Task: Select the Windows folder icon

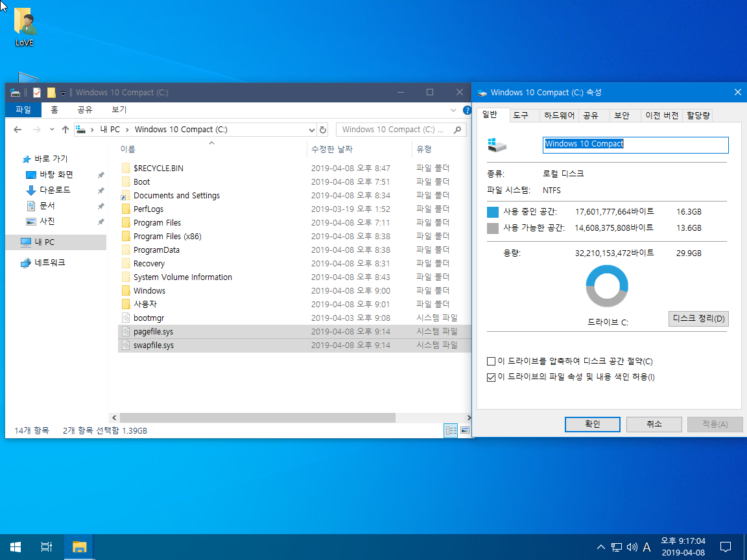Action: coord(126,290)
